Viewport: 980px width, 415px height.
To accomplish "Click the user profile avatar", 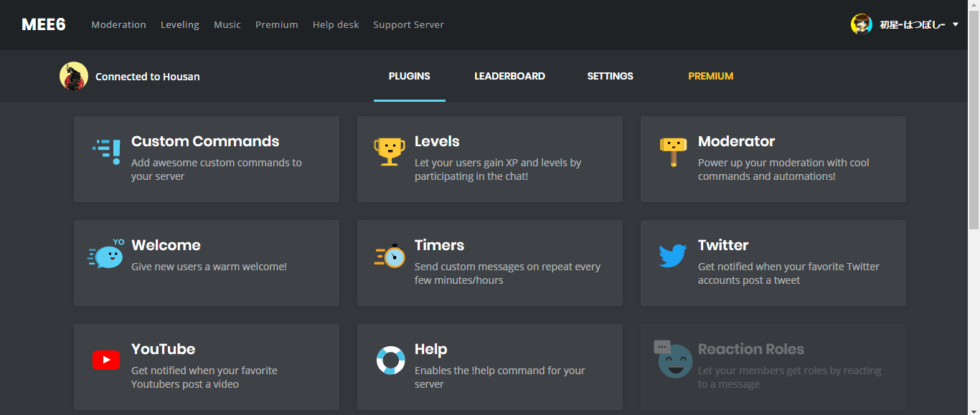I will coord(862,24).
